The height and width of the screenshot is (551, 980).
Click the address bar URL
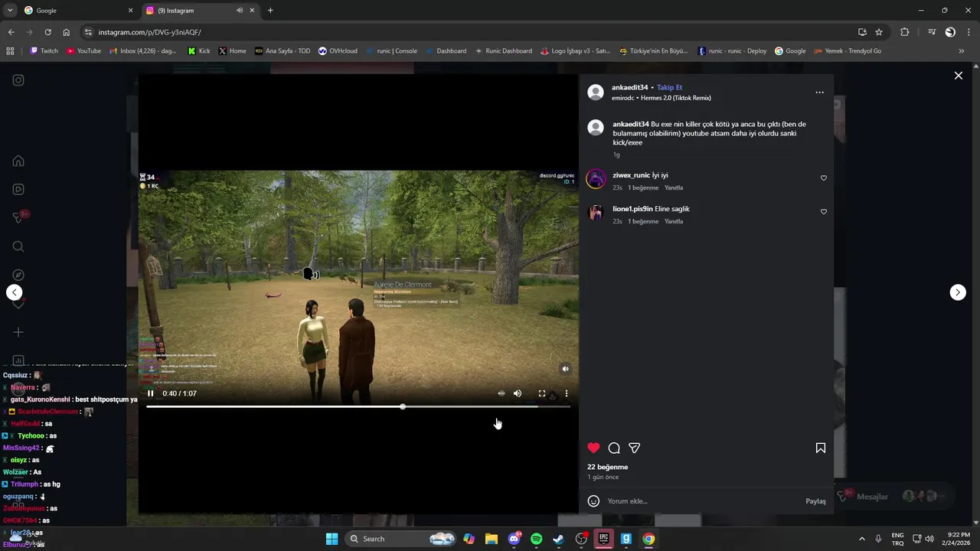150,32
